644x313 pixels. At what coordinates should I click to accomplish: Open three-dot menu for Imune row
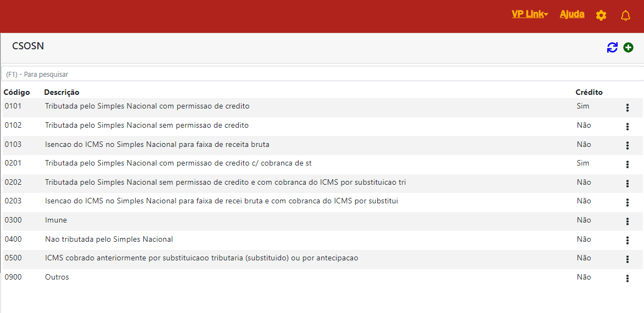(627, 221)
